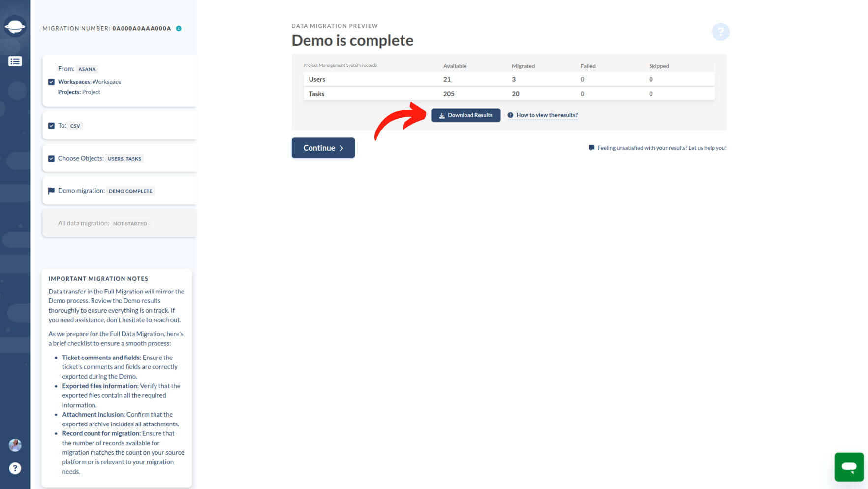Click the help question mark in the sidebar

[15, 468]
